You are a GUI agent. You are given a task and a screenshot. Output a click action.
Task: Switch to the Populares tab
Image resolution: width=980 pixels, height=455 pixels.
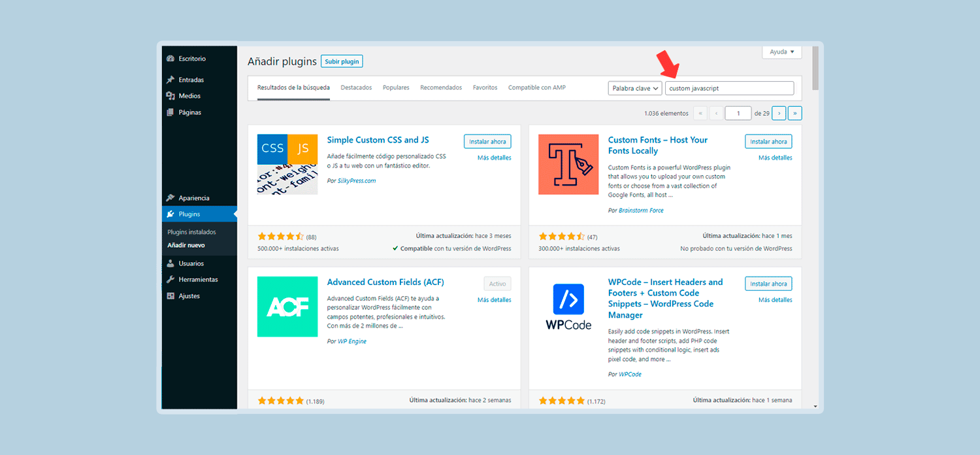tap(396, 88)
